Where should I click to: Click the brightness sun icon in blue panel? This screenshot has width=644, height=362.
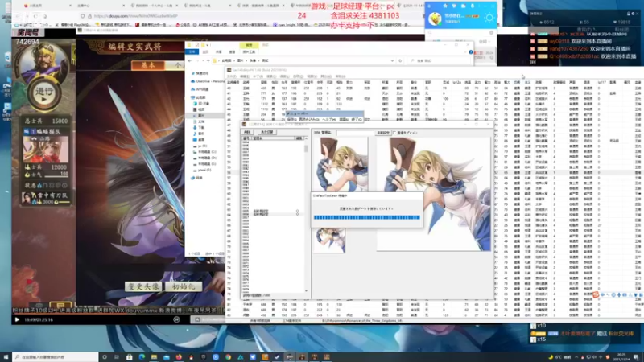(489, 18)
